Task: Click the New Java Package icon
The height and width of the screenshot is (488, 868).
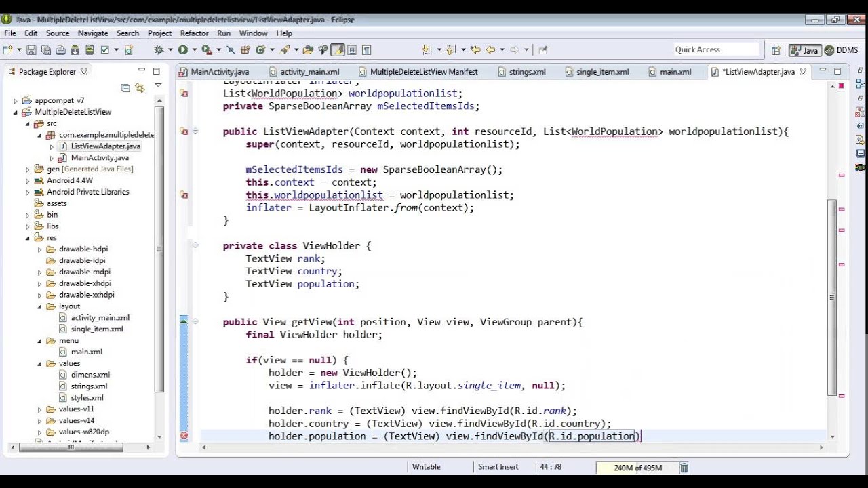Action: point(245,49)
